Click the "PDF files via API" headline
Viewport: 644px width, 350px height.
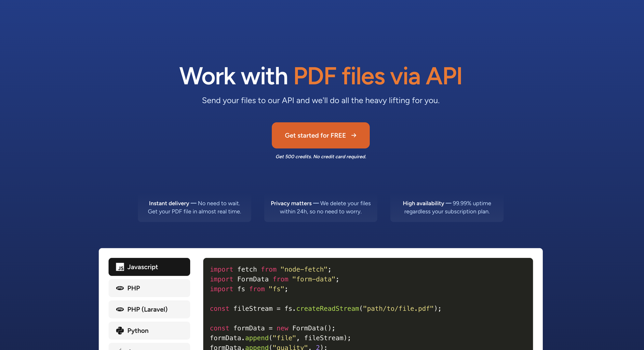pyautogui.click(x=378, y=76)
